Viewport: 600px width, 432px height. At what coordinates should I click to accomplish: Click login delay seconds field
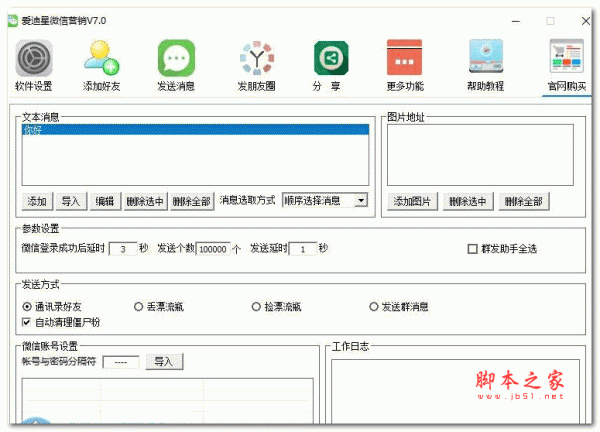(123, 249)
